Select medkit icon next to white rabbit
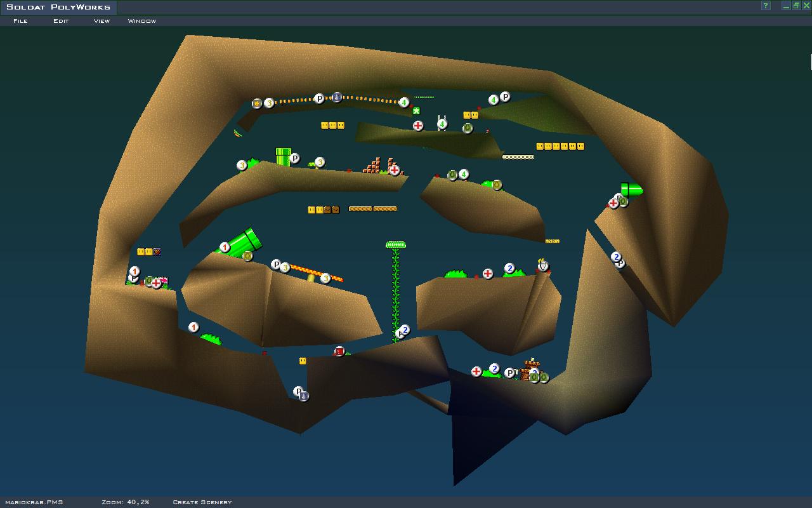This screenshot has width=812, height=508. pos(418,126)
